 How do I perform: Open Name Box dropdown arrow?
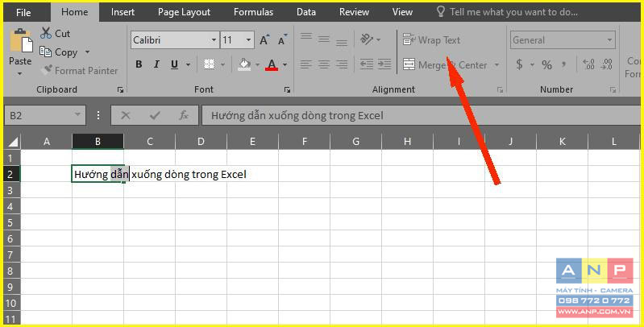pyautogui.click(x=77, y=115)
